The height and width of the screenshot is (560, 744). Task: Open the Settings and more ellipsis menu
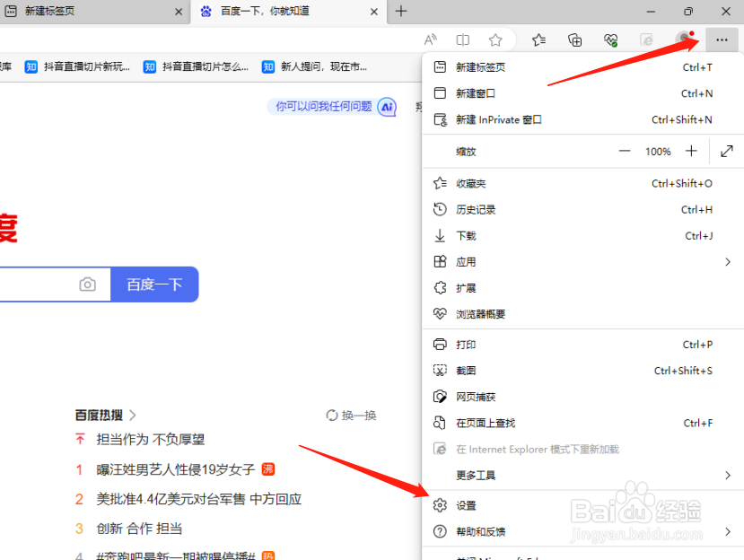(x=722, y=39)
